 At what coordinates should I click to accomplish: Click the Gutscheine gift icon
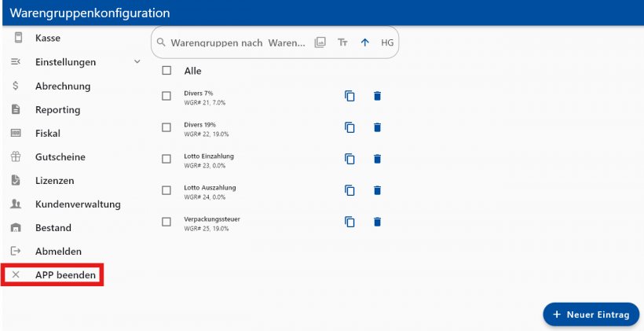tap(16, 156)
